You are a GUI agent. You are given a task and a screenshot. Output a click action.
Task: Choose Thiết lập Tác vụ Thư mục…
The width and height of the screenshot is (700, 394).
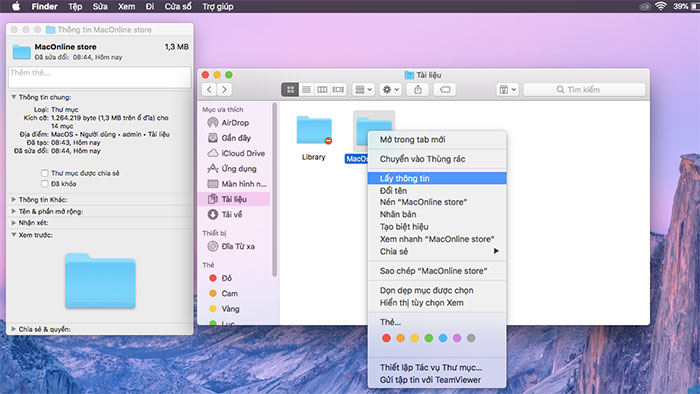[437, 368]
